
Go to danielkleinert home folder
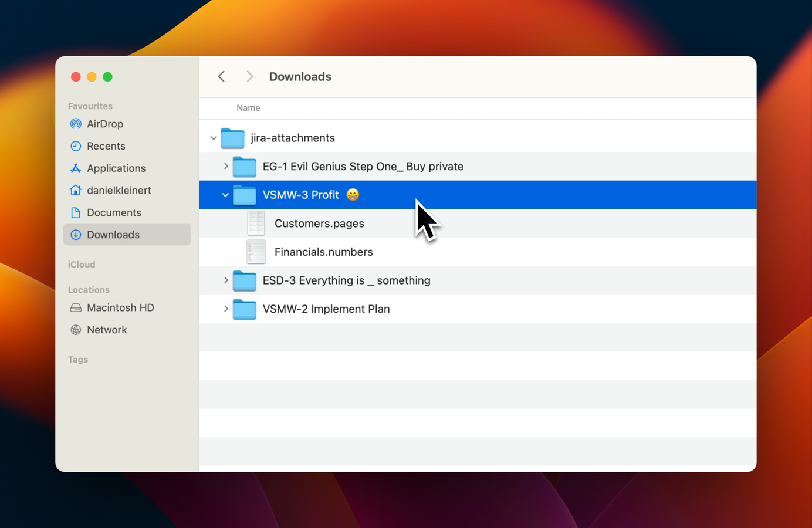pos(119,191)
